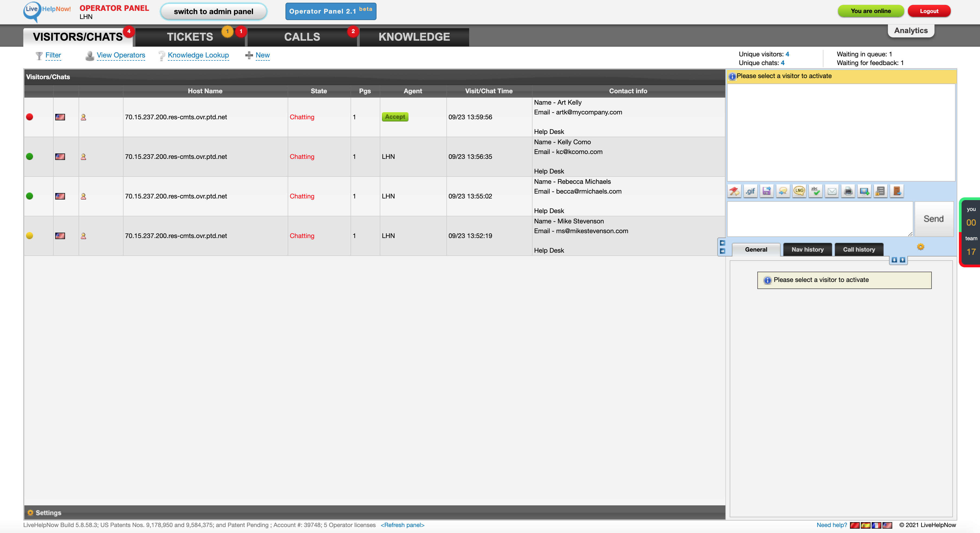Click the Refresh panel link
This screenshot has height=533, width=980.
[x=402, y=525]
